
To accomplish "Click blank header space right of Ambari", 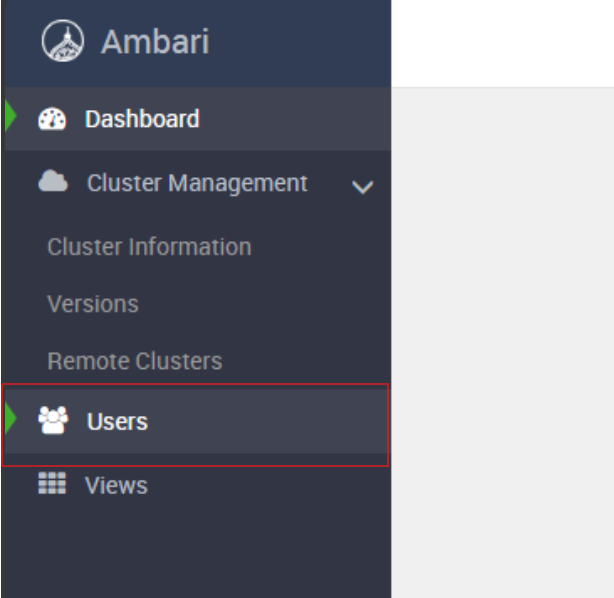I will coord(300,42).
